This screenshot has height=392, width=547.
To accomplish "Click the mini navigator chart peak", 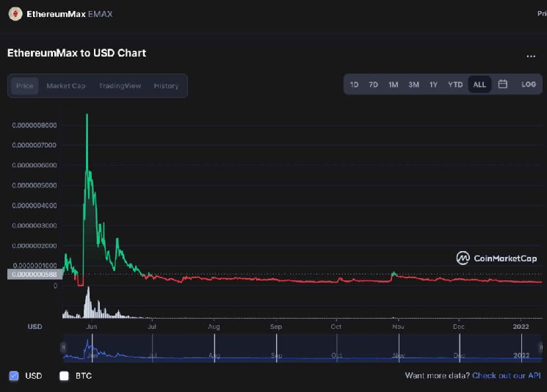I will 87,340.
